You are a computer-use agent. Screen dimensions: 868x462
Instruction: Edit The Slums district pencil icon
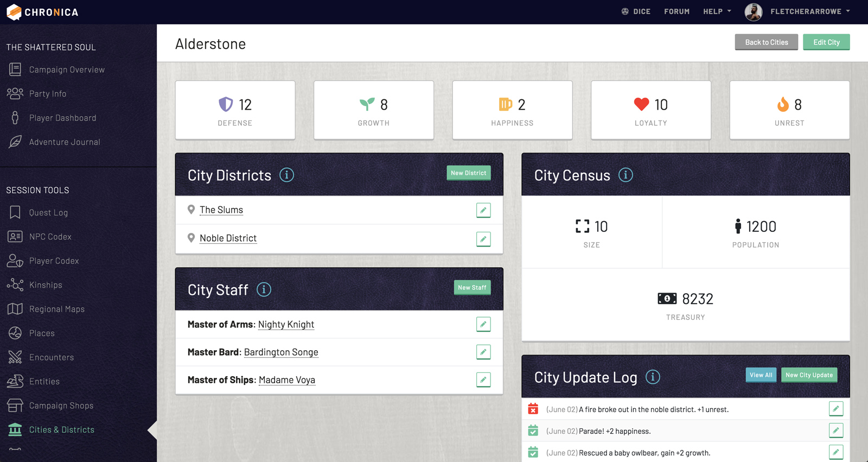pos(483,210)
